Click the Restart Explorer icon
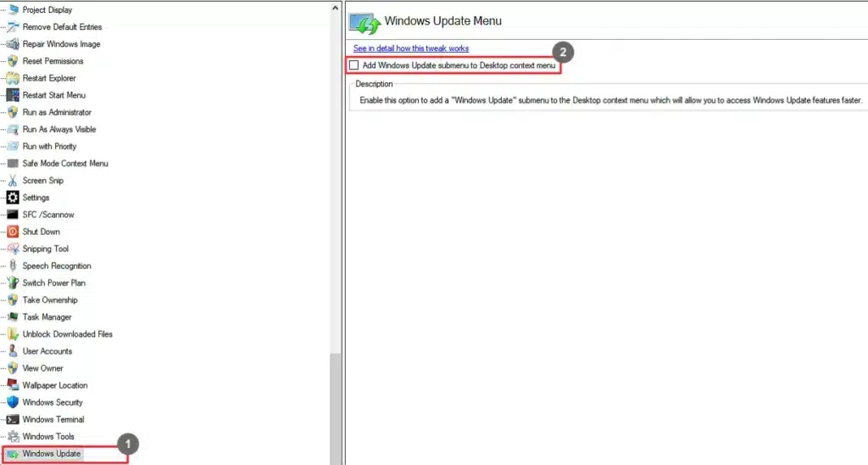 pyautogui.click(x=13, y=78)
